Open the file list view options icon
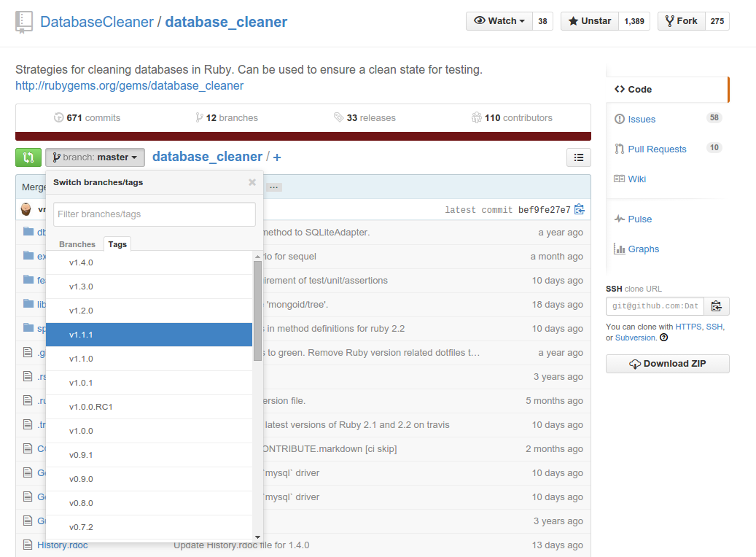Screen dimensions: 756x557 [578, 157]
